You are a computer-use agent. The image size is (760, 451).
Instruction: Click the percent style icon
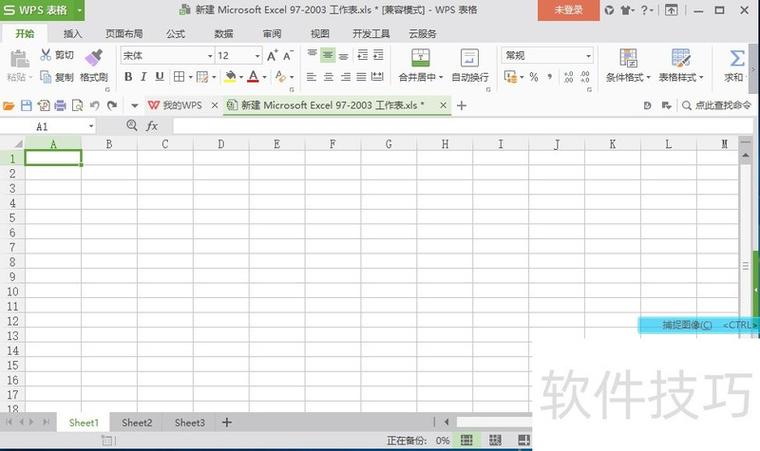pyautogui.click(x=534, y=77)
